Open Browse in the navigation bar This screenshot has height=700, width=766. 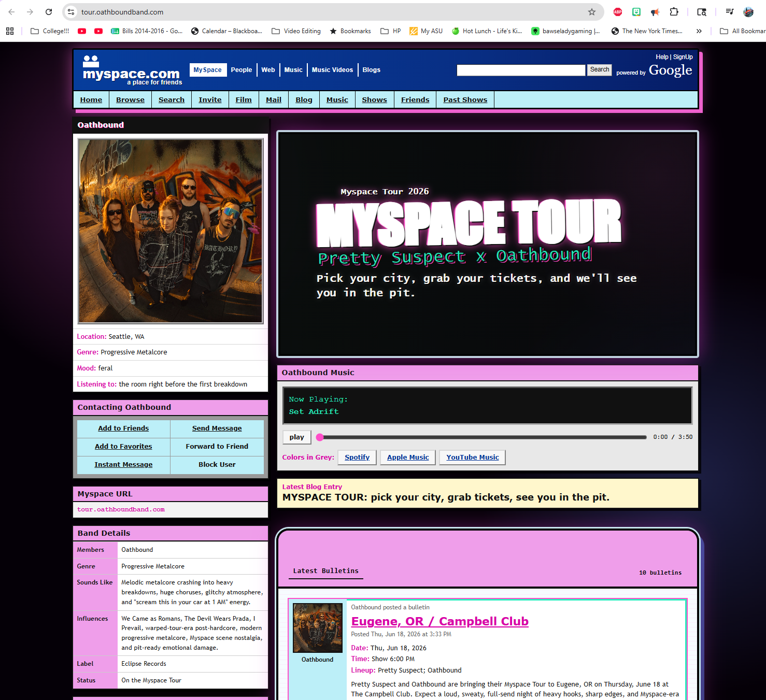tap(130, 99)
